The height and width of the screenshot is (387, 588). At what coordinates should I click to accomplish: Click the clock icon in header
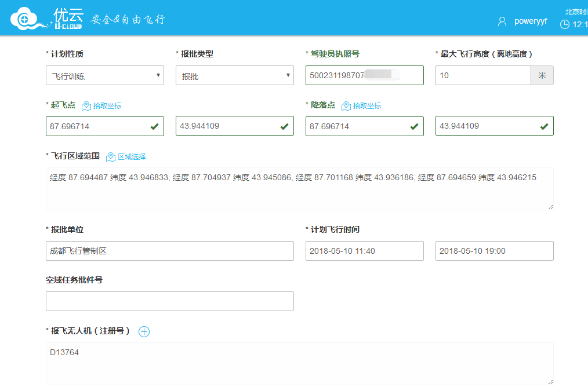564,24
